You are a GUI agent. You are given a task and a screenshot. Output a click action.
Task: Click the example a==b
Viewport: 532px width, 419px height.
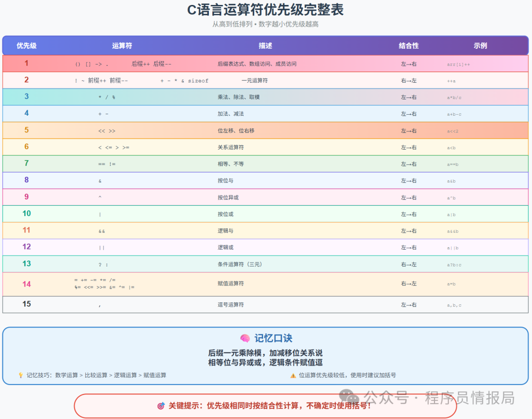[453, 164]
